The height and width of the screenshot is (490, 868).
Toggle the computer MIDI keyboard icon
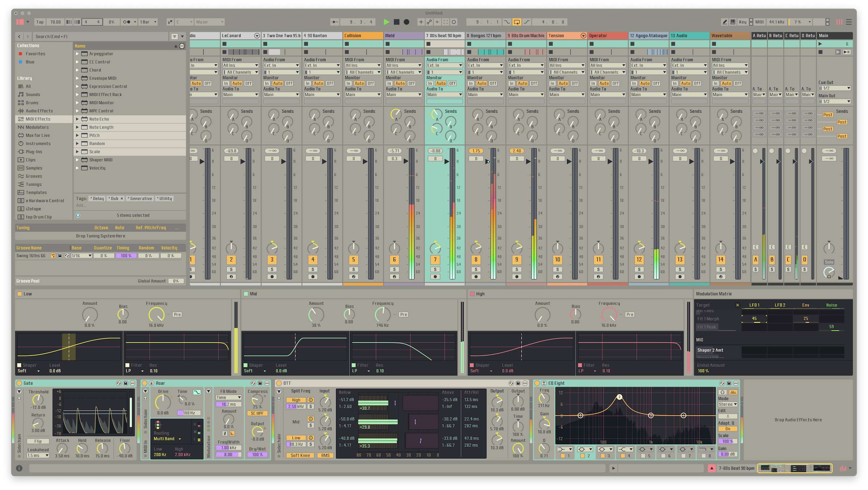tap(733, 22)
